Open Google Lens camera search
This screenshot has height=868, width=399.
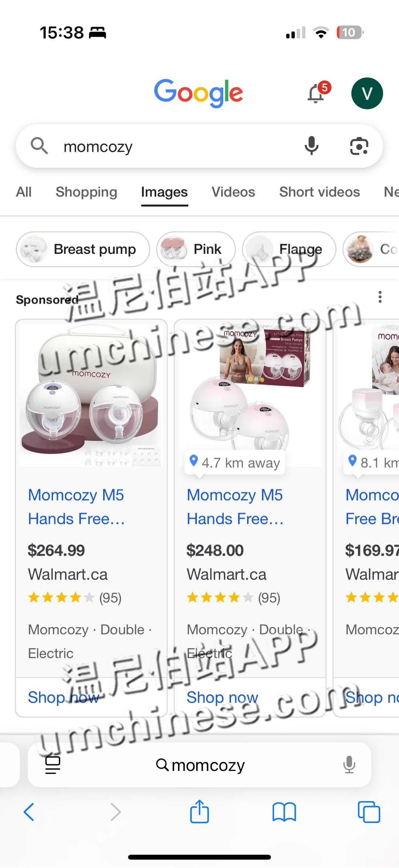point(359,146)
